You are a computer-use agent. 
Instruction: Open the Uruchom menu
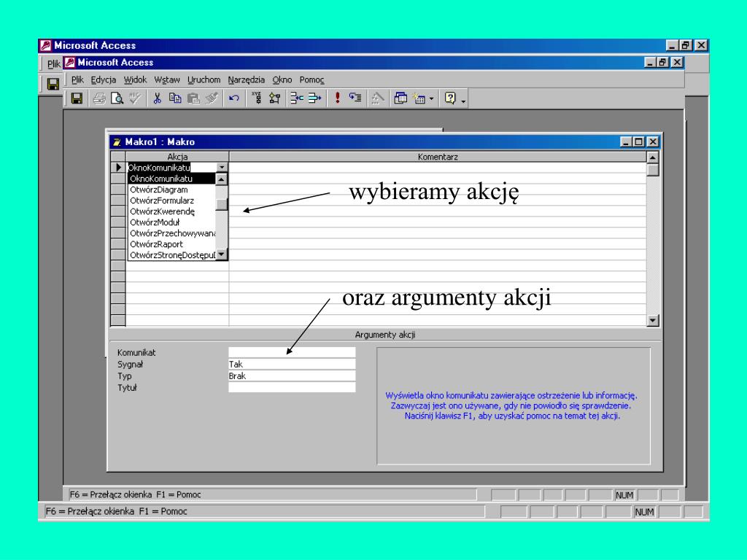tap(204, 79)
